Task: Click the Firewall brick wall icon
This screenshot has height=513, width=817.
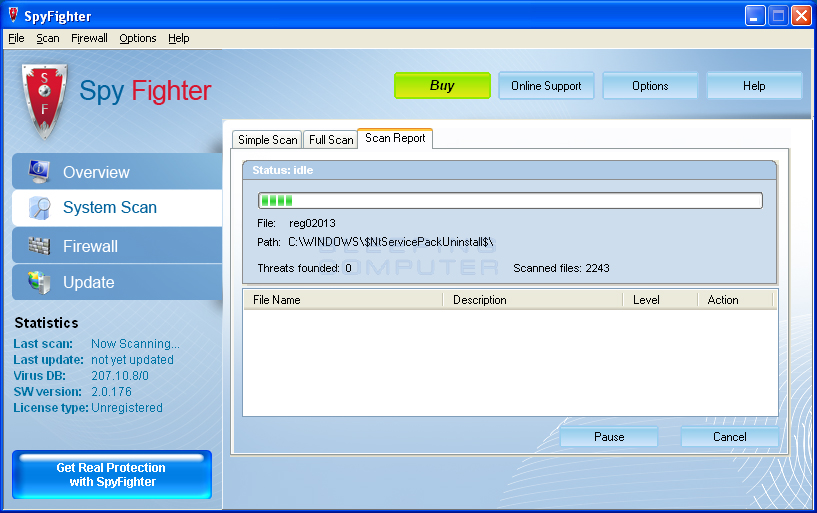Action: [39, 246]
